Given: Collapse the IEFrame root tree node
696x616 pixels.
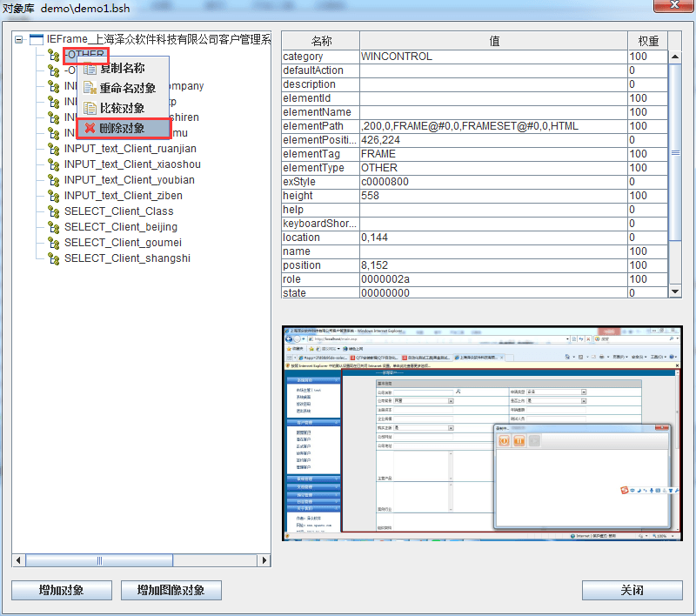Looking at the screenshot, I should tap(19, 39).
